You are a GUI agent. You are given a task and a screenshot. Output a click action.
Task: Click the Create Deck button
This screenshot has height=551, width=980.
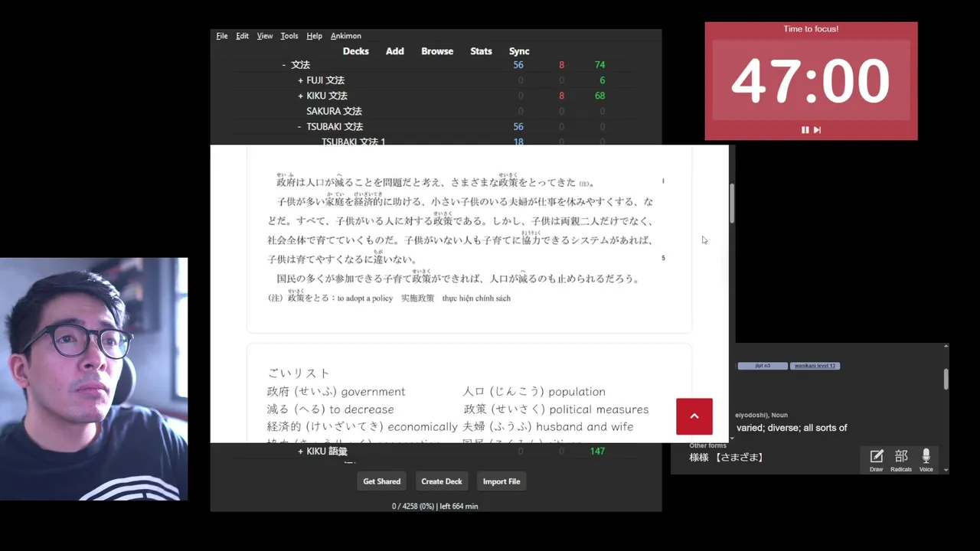442,481
